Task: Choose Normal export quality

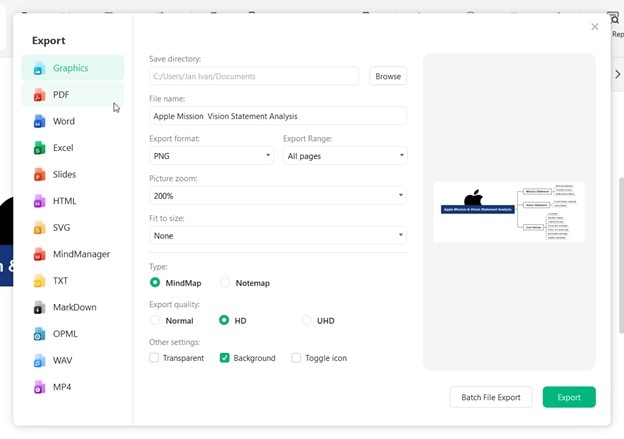Action: click(155, 320)
